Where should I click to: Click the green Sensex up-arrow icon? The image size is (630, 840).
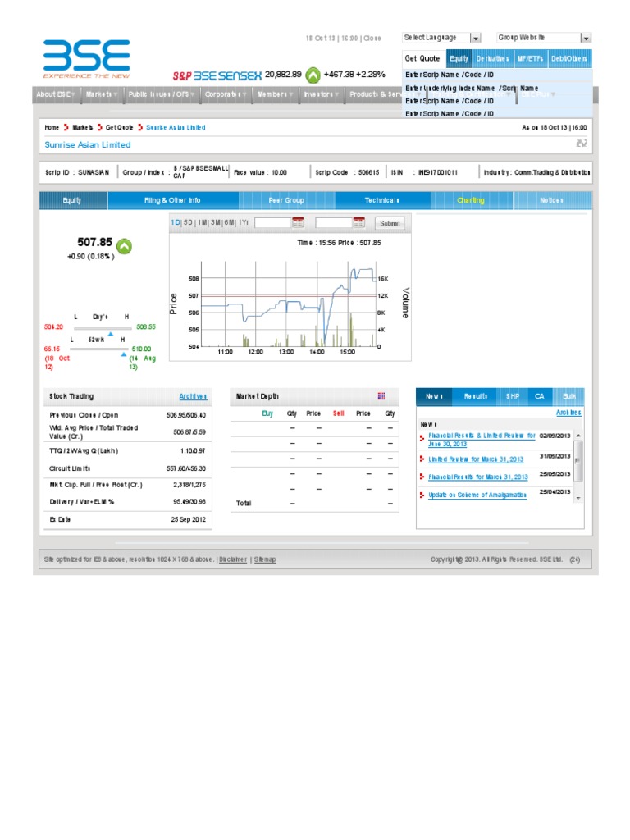(313, 75)
